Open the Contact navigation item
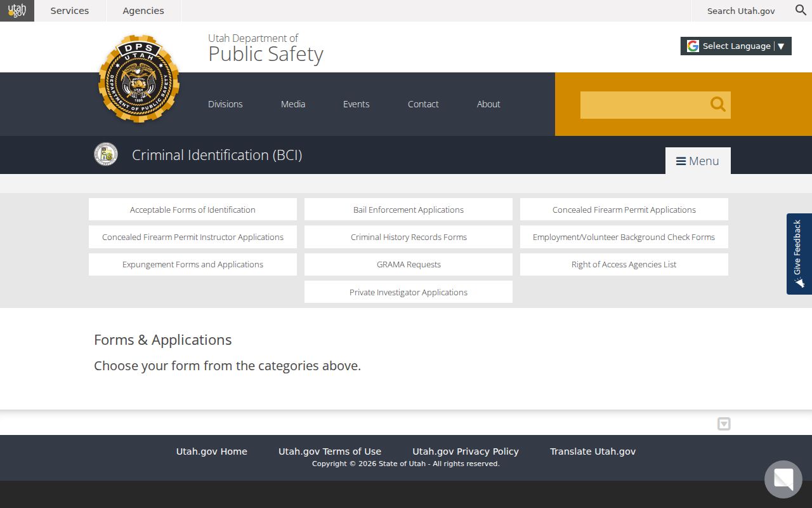Screen dimensions: 812x508 [423, 104]
